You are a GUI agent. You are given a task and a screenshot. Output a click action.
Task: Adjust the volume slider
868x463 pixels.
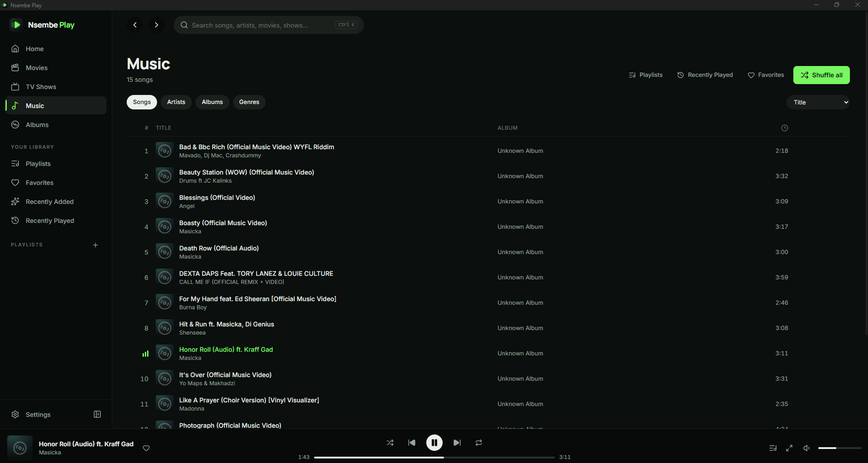(x=839, y=448)
